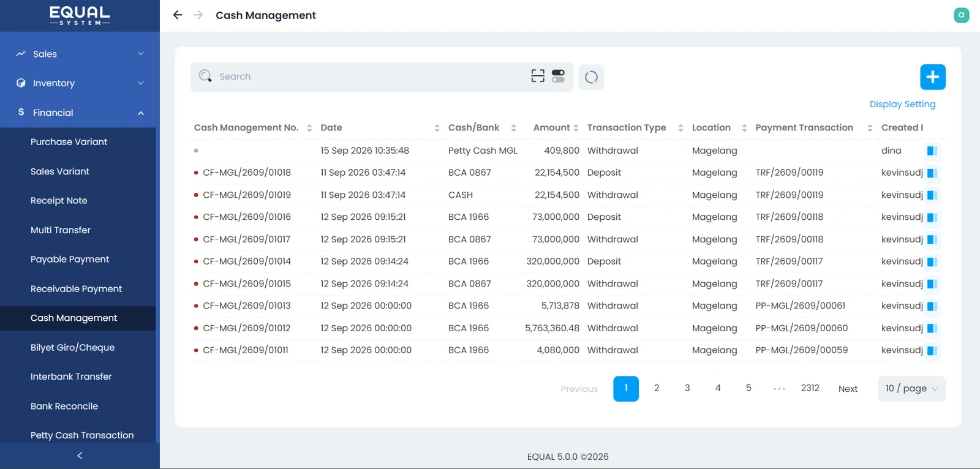Click the refresh icon button
This screenshot has width=980, height=469.
tap(591, 77)
